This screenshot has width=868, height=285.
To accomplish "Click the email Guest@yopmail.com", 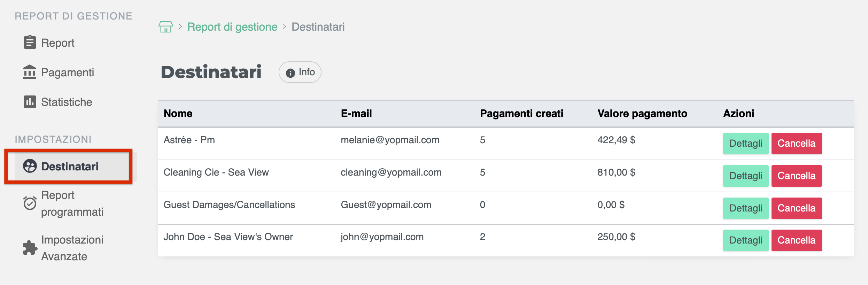I will (386, 205).
